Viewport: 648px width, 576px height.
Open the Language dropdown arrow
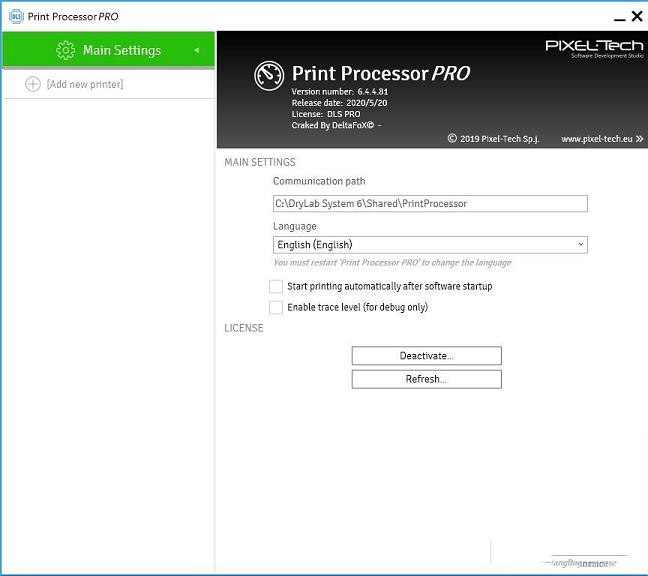580,245
